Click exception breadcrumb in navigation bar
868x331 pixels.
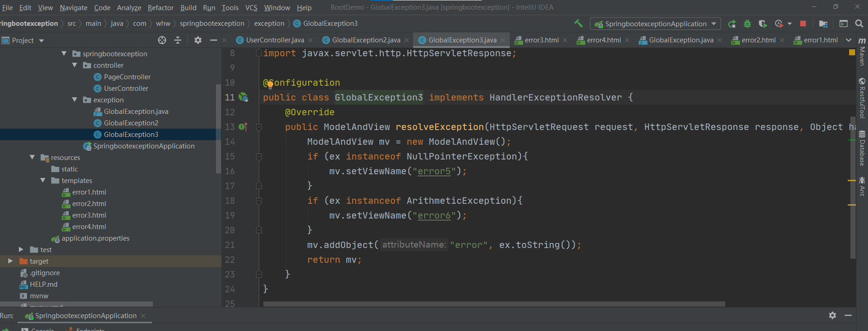coord(269,24)
